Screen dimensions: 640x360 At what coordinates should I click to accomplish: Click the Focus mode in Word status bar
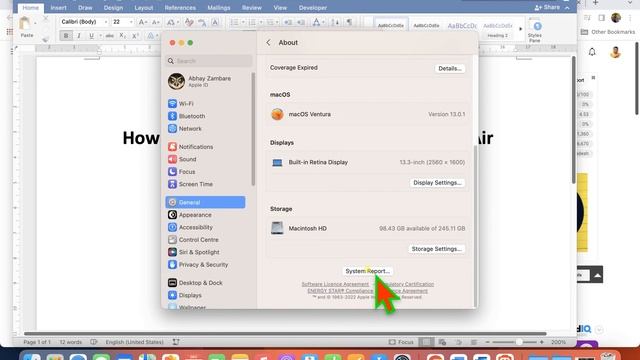click(x=401, y=342)
